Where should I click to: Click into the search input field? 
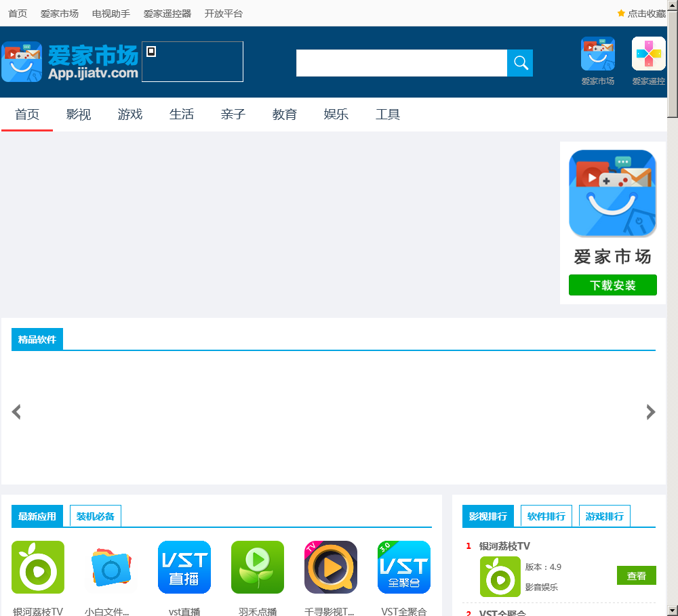tap(401, 63)
